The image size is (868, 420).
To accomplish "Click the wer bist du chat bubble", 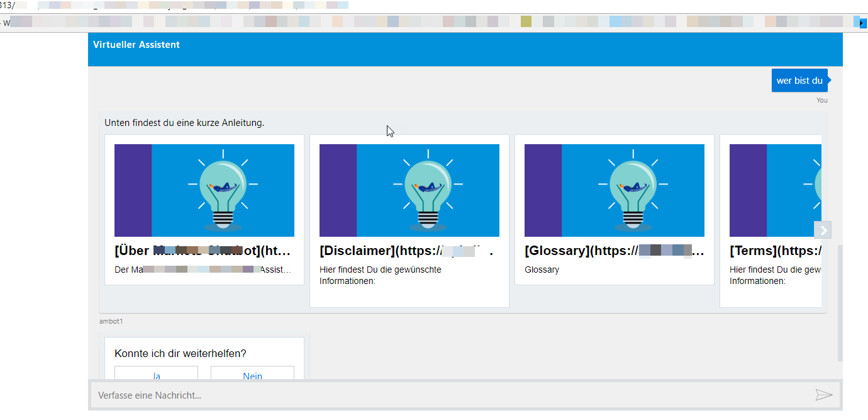I will (x=799, y=80).
